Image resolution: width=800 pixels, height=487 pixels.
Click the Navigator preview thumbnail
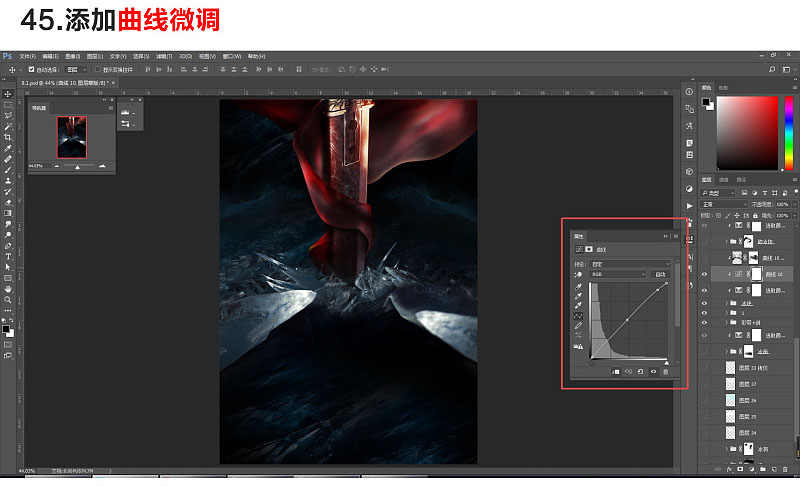71,137
